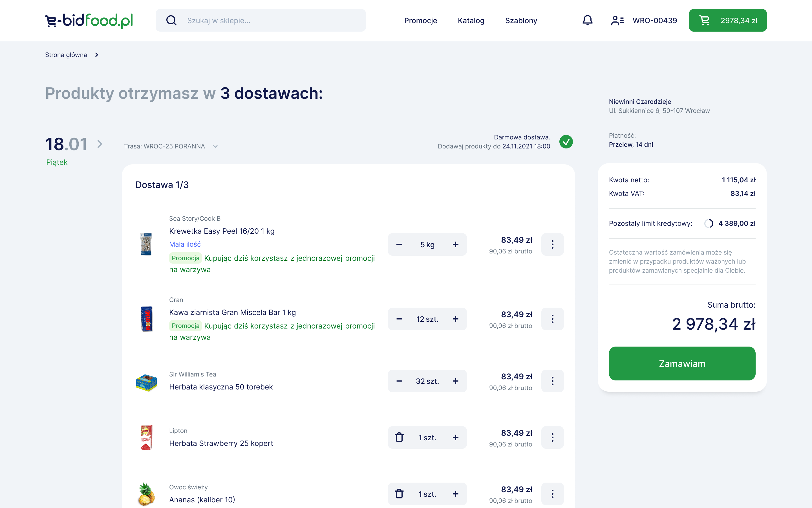
Task: Click the arrow next to date 18.01
Action: (100, 144)
